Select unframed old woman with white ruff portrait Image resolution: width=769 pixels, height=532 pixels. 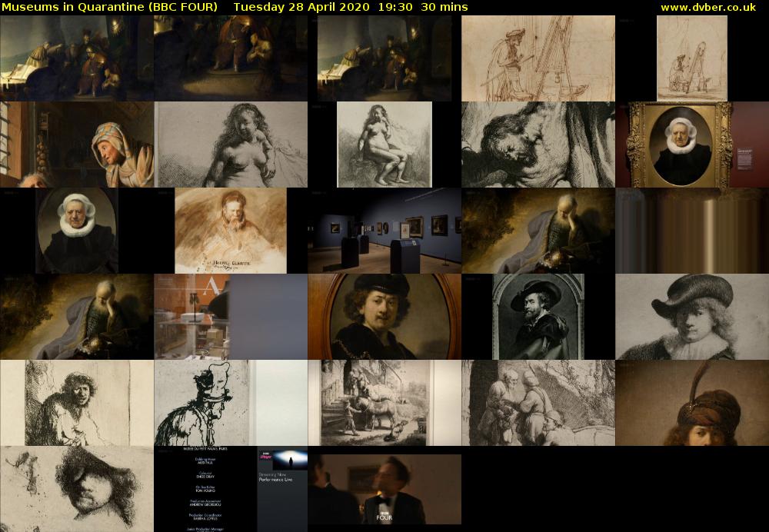pyautogui.click(x=77, y=231)
